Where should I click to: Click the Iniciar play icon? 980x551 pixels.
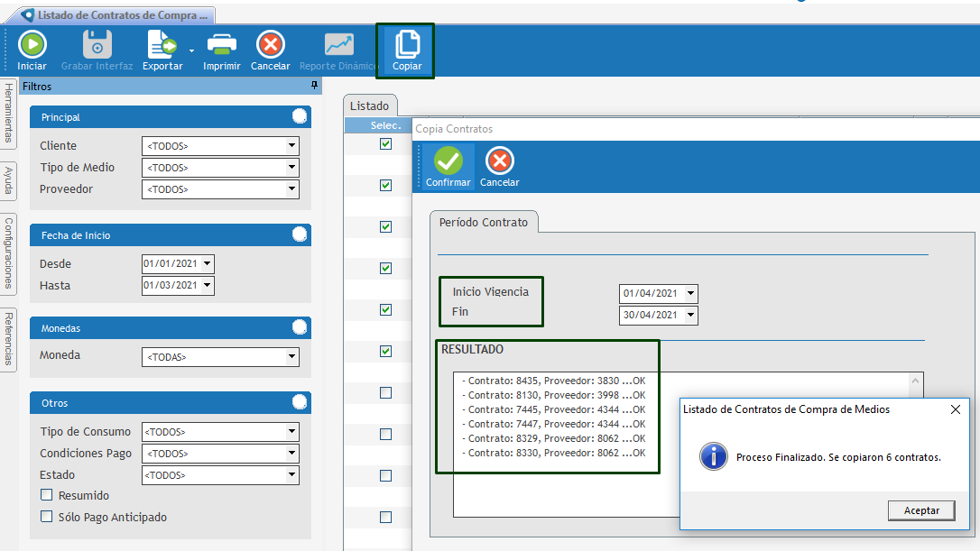(x=32, y=45)
